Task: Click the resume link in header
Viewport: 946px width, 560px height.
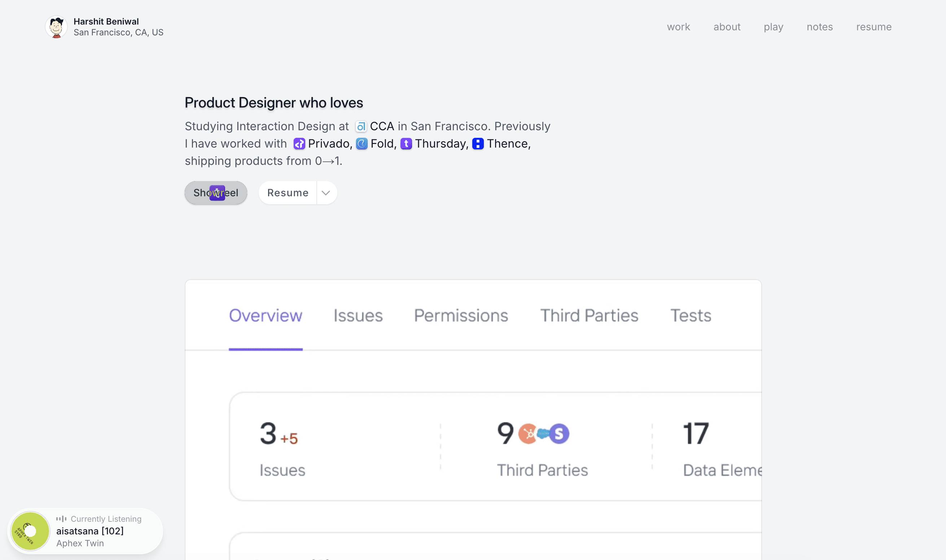Action: click(x=873, y=27)
